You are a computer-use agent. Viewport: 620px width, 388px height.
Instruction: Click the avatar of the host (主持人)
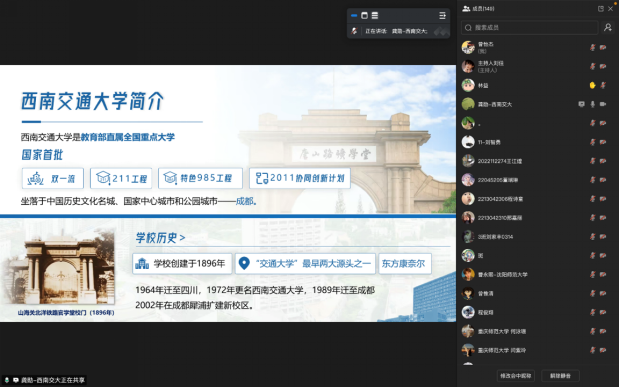[468, 66]
